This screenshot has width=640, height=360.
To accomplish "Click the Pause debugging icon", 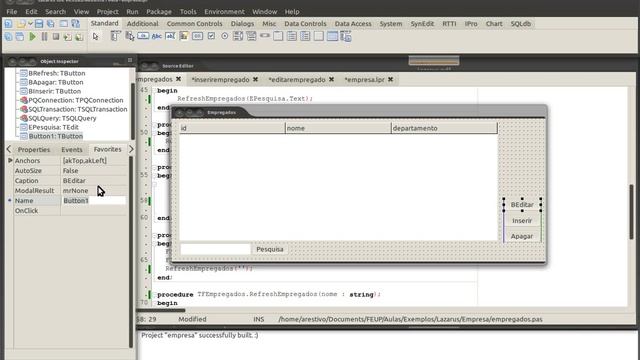I will [44, 37].
